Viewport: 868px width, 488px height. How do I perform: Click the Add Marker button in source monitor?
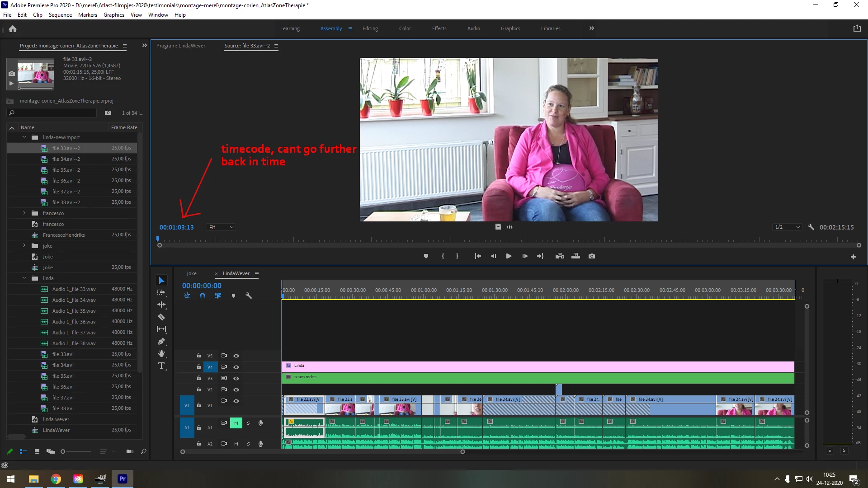(426, 256)
